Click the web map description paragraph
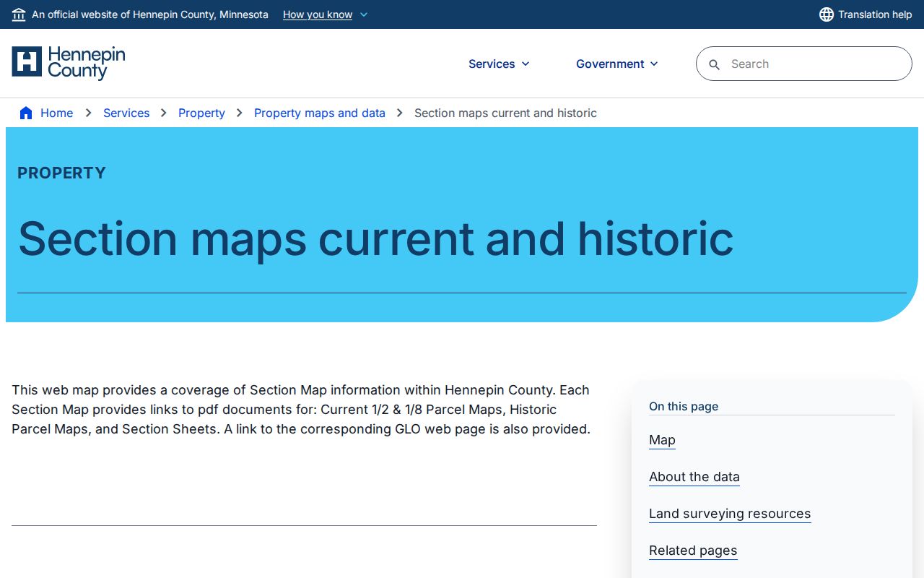Viewport: 924px width, 578px height. pyautogui.click(x=301, y=410)
